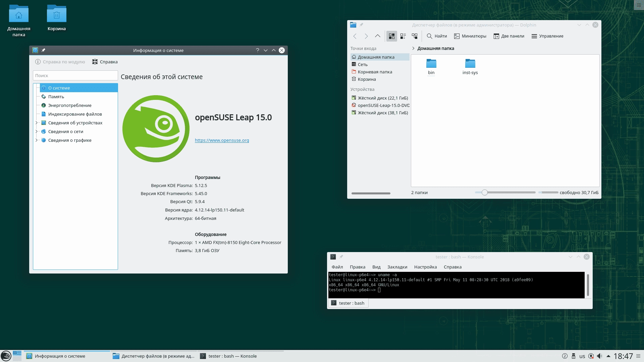Switch Dolphin to compact view mode
644x362 pixels.
pyautogui.click(x=403, y=36)
